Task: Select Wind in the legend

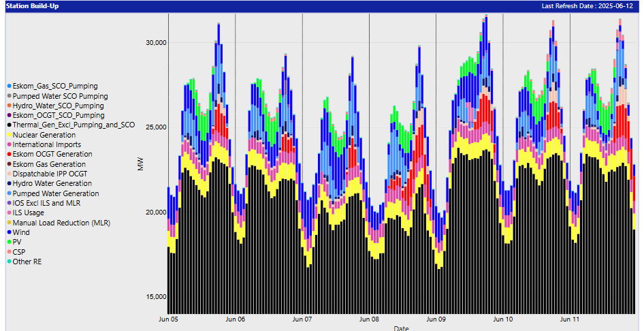Action: tap(21, 232)
